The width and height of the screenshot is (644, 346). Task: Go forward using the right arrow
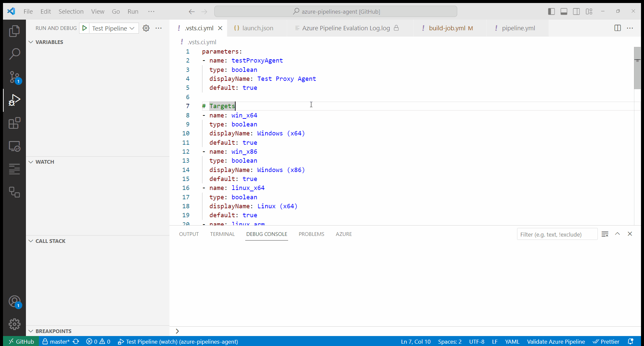point(204,12)
